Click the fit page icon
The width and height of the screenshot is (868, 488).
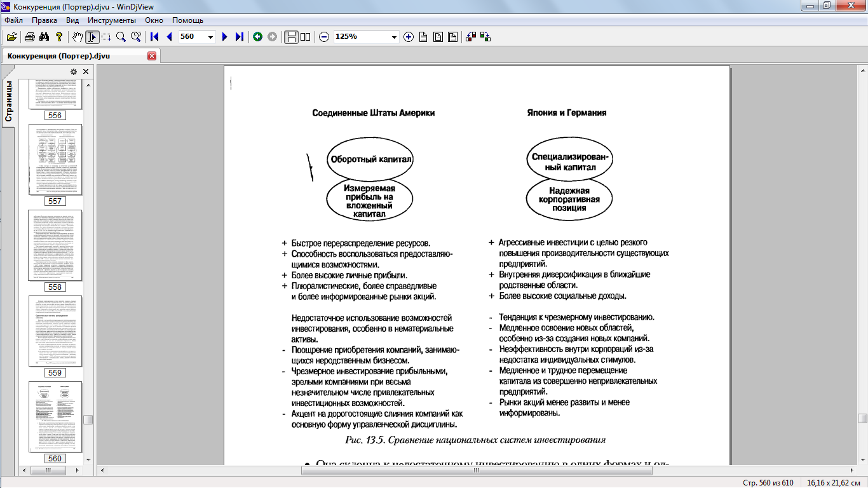coord(452,37)
